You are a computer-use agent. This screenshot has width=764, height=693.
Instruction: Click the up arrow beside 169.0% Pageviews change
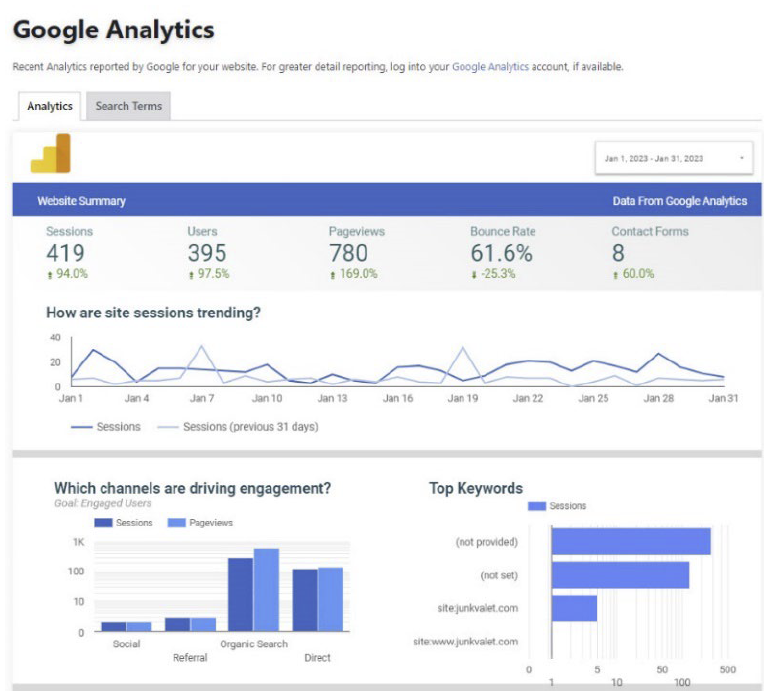[332, 274]
